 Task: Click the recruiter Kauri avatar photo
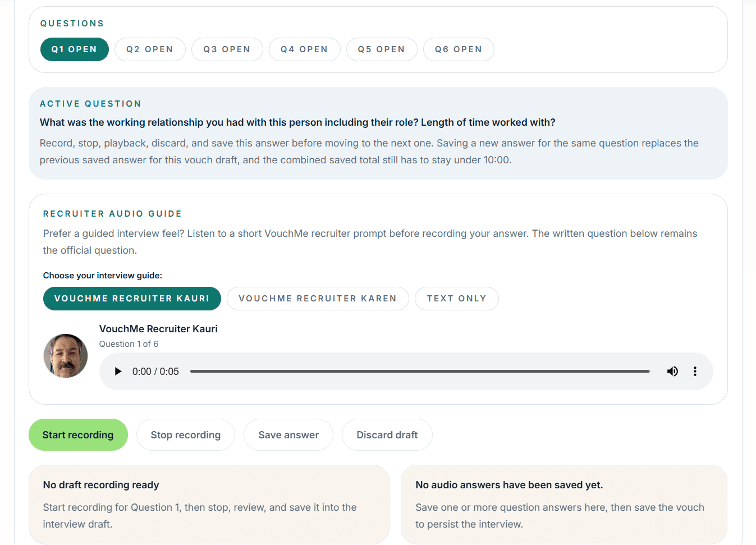66,356
